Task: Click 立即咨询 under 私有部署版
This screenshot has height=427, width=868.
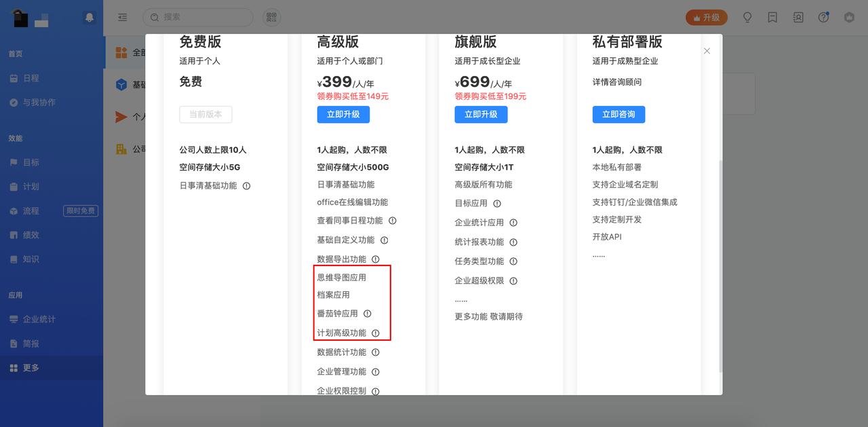Action: 618,114
